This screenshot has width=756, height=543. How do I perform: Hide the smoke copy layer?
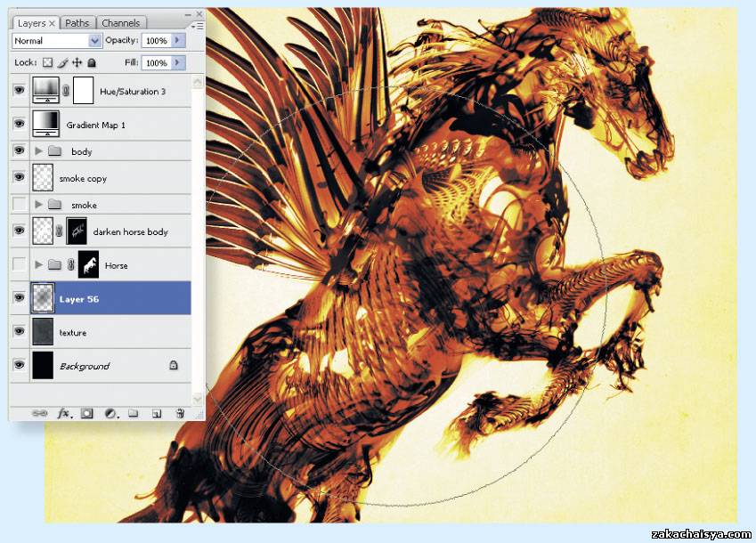coord(20,177)
